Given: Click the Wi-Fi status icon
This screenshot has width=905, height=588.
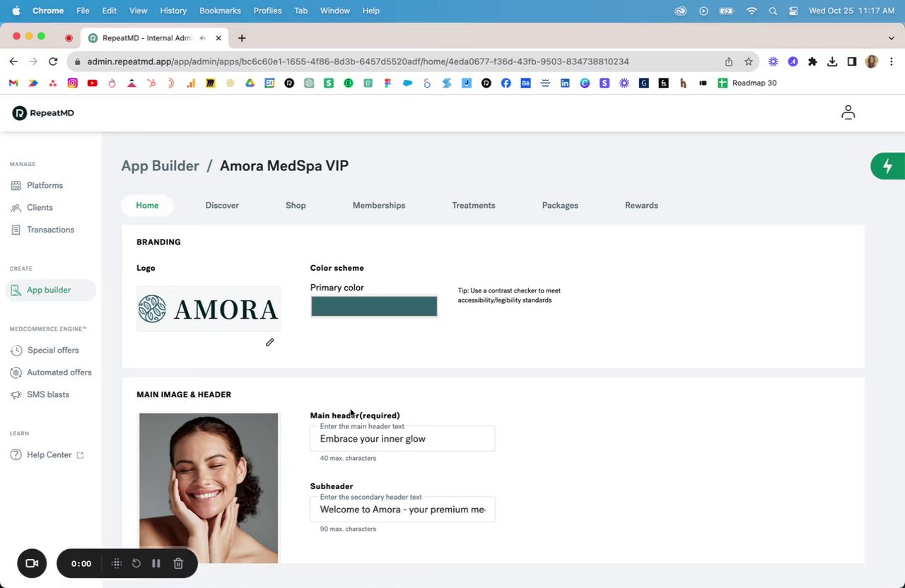Looking at the screenshot, I should pos(752,11).
